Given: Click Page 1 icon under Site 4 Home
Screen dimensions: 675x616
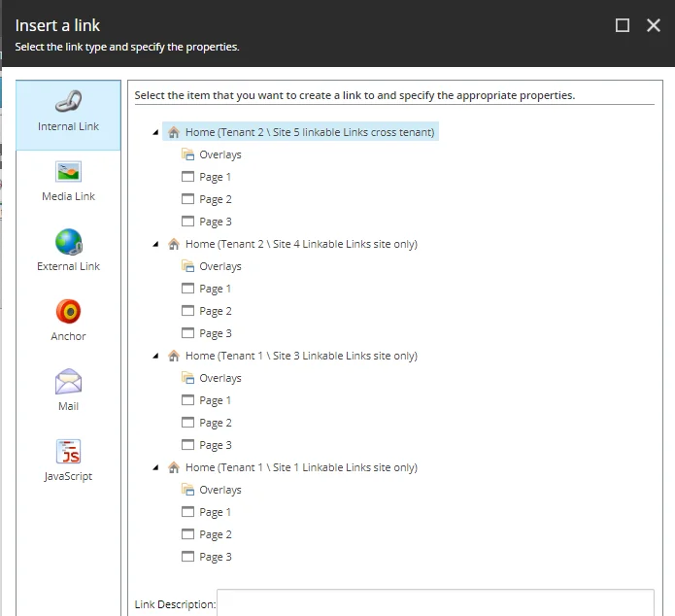Looking at the screenshot, I should tap(187, 289).
